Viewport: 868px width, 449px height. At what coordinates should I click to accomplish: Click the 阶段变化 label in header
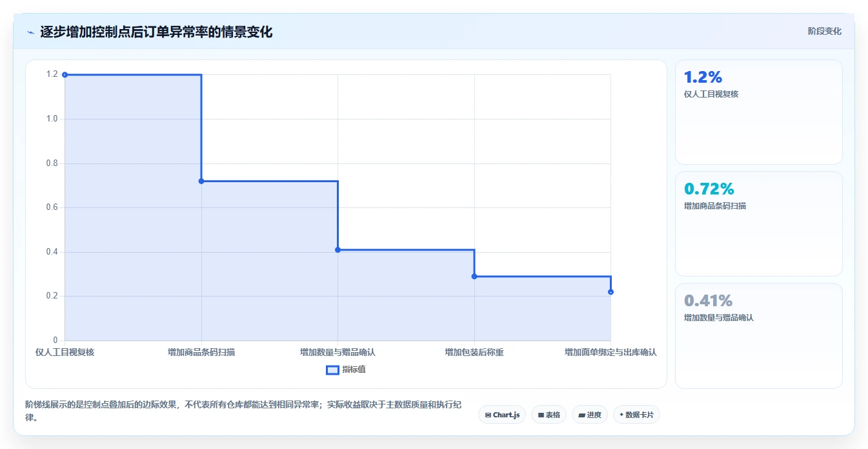tap(824, 31)
